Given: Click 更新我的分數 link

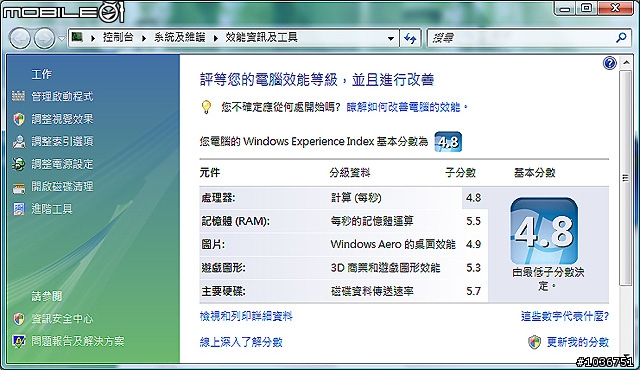Looking at the screenshot, I should [578, 342].
